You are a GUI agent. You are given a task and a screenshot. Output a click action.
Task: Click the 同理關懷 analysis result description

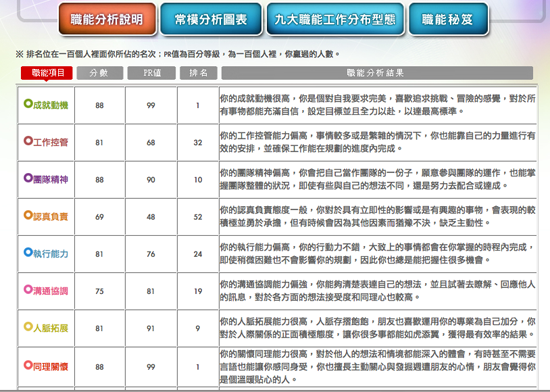(x=377, y=367)
